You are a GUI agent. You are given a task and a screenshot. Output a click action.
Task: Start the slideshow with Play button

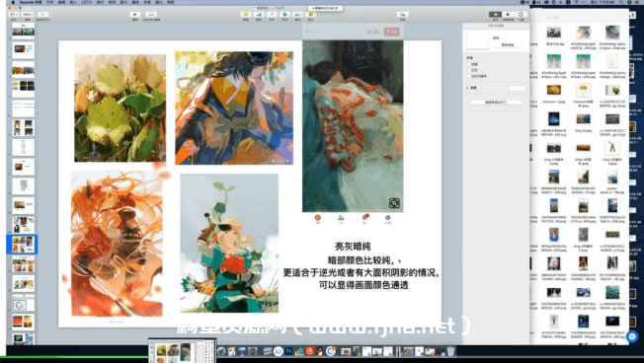(x=135, y=15)
